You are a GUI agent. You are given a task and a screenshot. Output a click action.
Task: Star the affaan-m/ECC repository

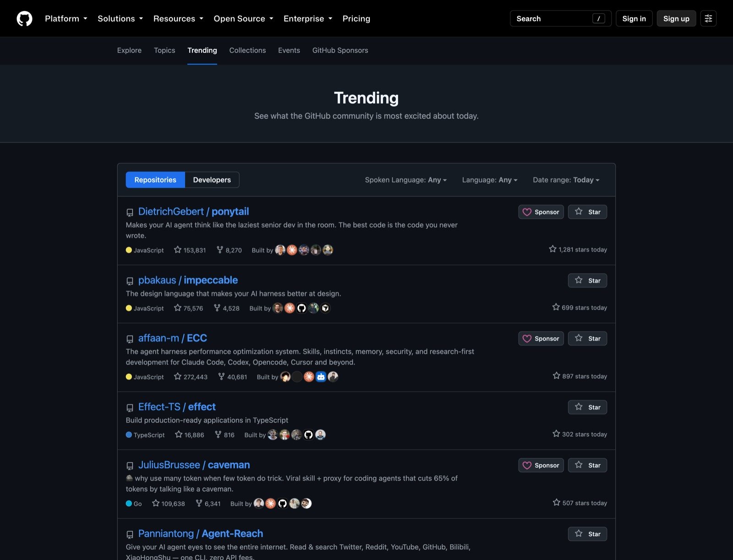(x=587, y=339)
